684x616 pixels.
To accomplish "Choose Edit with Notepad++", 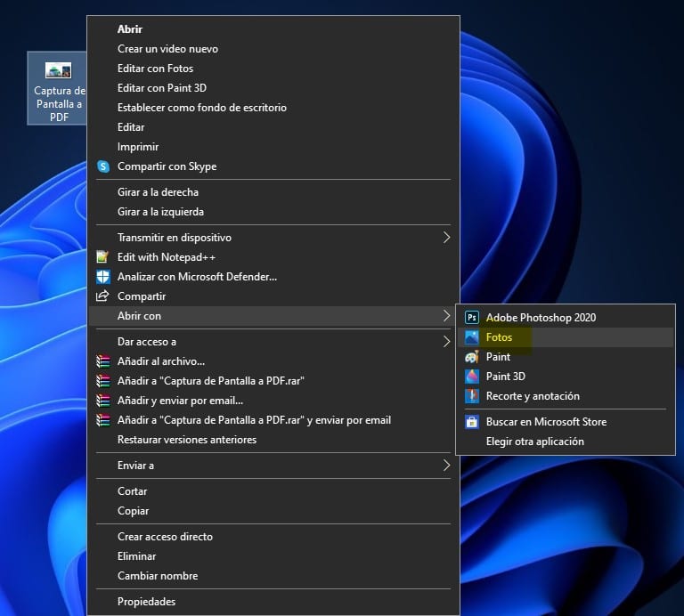I will (273, 257).
